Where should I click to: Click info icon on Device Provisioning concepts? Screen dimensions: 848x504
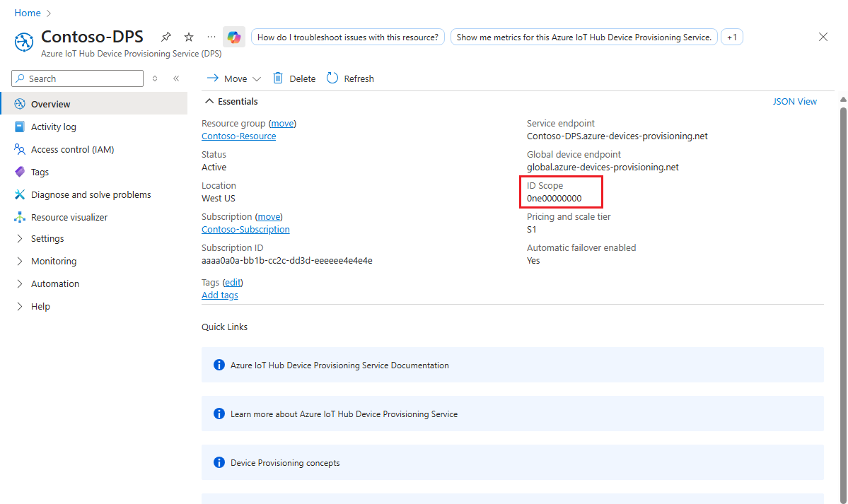coord(219,462)
